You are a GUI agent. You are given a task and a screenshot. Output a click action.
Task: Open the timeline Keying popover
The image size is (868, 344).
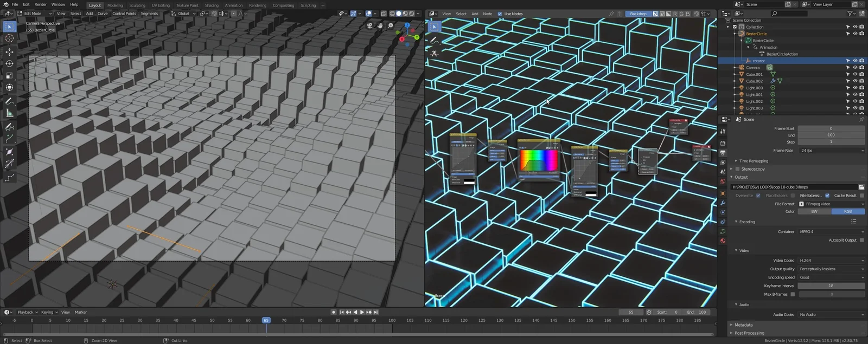point(49,312)
